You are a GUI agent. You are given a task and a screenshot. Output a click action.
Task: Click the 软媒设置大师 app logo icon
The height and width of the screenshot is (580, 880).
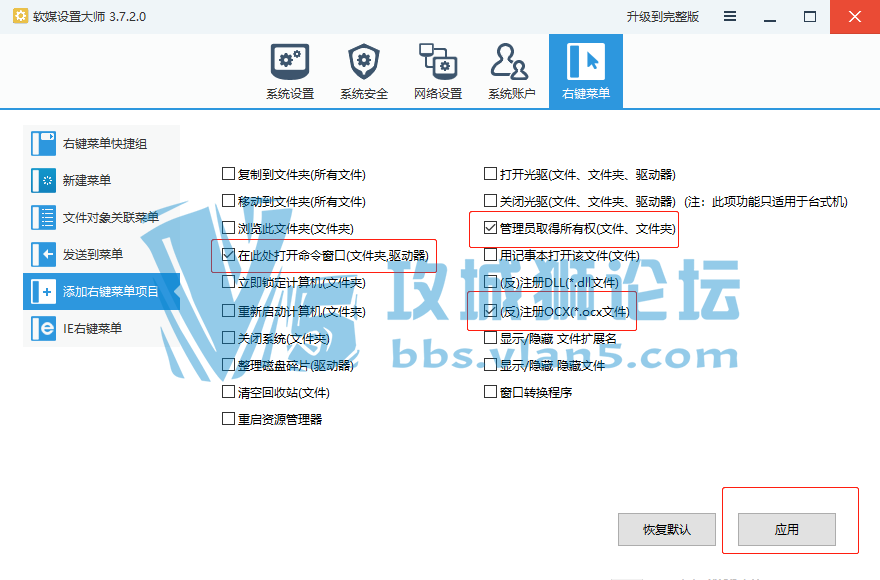point(20,16)
